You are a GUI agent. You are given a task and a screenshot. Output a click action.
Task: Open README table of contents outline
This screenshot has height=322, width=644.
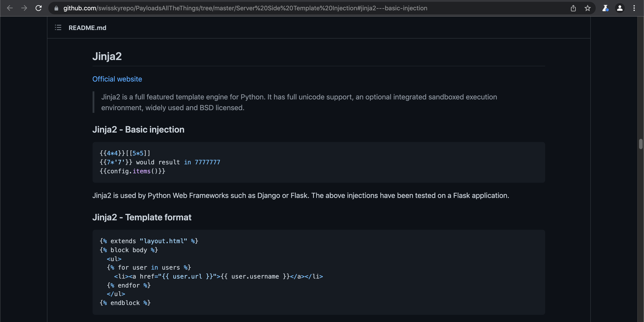point(58,28)
